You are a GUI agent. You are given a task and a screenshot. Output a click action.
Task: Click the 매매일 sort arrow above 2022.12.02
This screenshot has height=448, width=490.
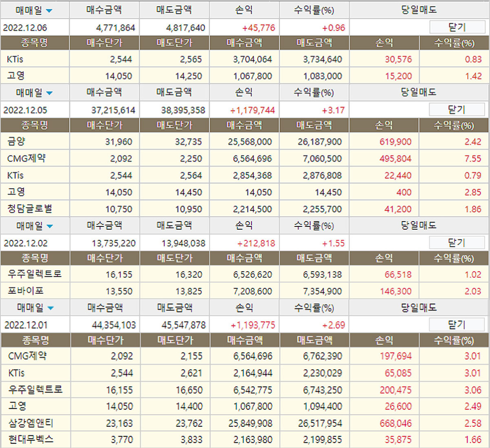click(x=49, y=226)
